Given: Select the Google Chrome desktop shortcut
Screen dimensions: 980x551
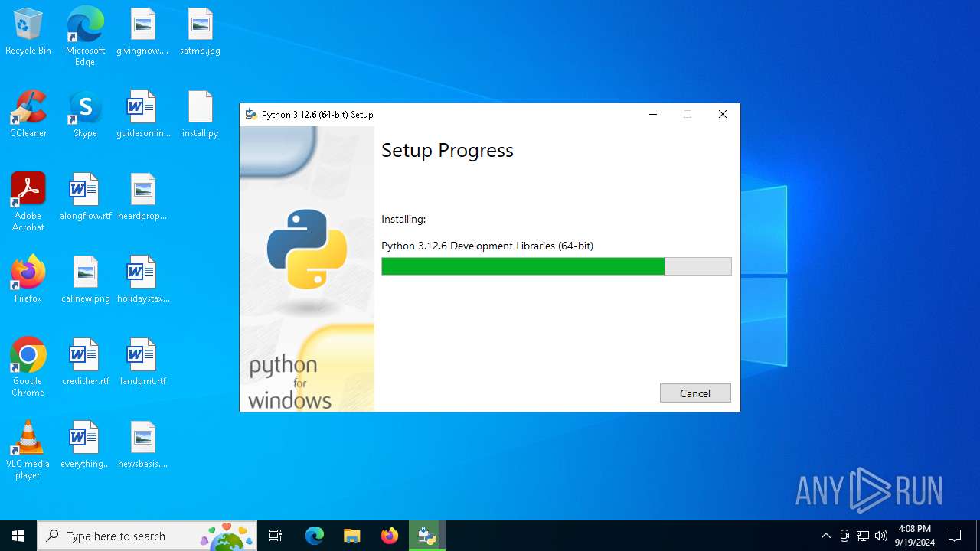Looking at the screenshot, I should click(x=28, y=367).
